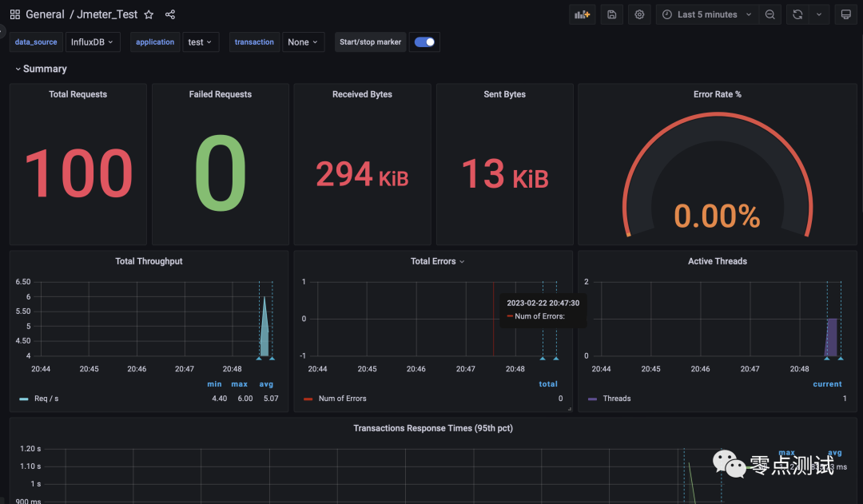Zoom out time range magnifier icon

click(x=770, y=14)
